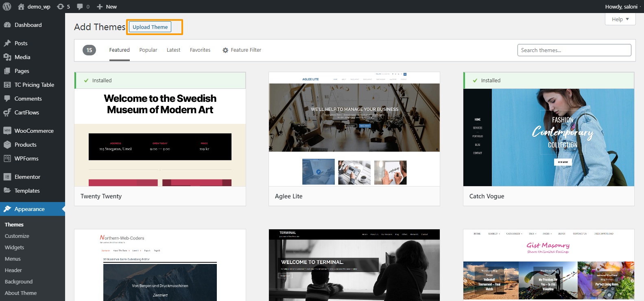Open pending updates icon showing 5
The image size is (644, 301).
click(x=61, y=7)
